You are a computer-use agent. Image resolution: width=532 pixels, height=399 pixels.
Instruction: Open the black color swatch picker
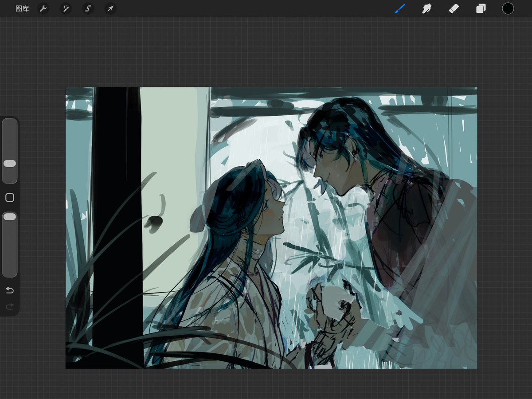tap(508, 8)
